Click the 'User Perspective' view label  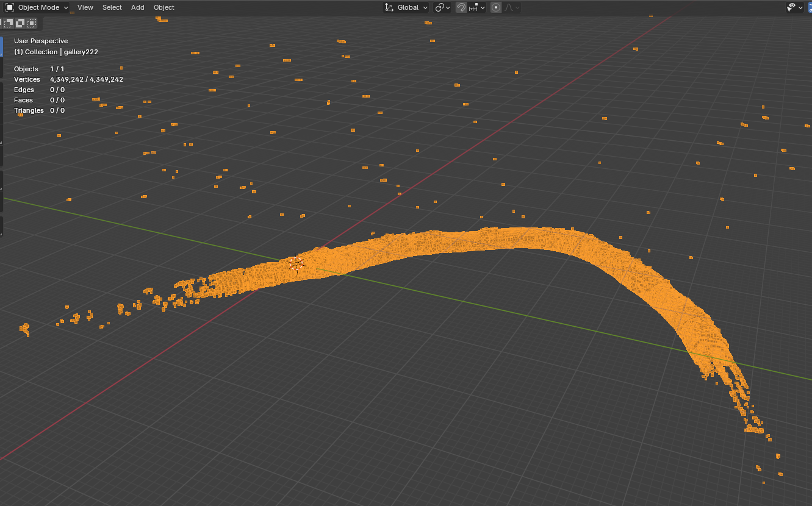tap(41, 41)
